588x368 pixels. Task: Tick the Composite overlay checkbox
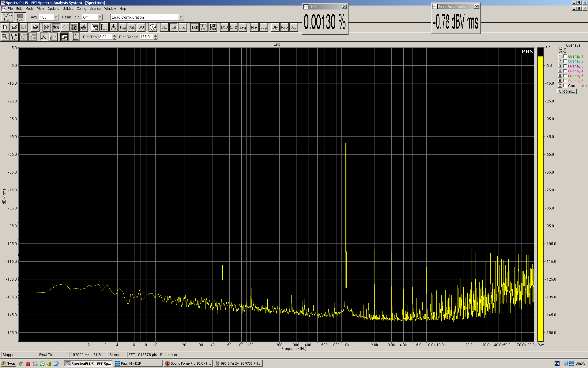click(x=565, y=86)
